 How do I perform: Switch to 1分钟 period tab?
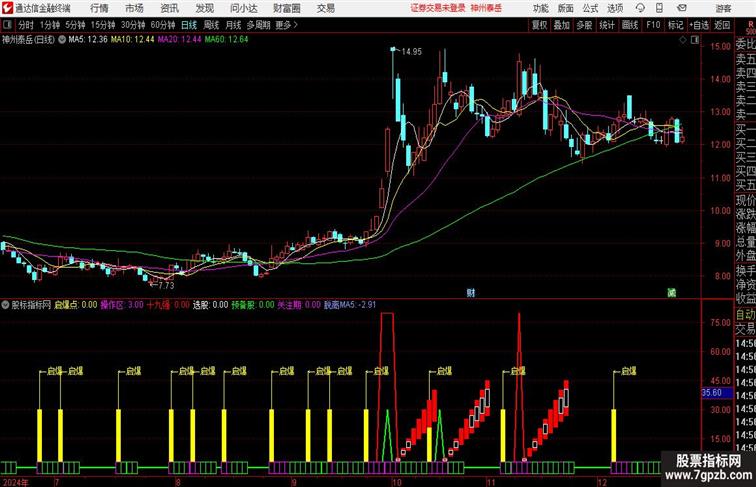click(x=50, y=25)
